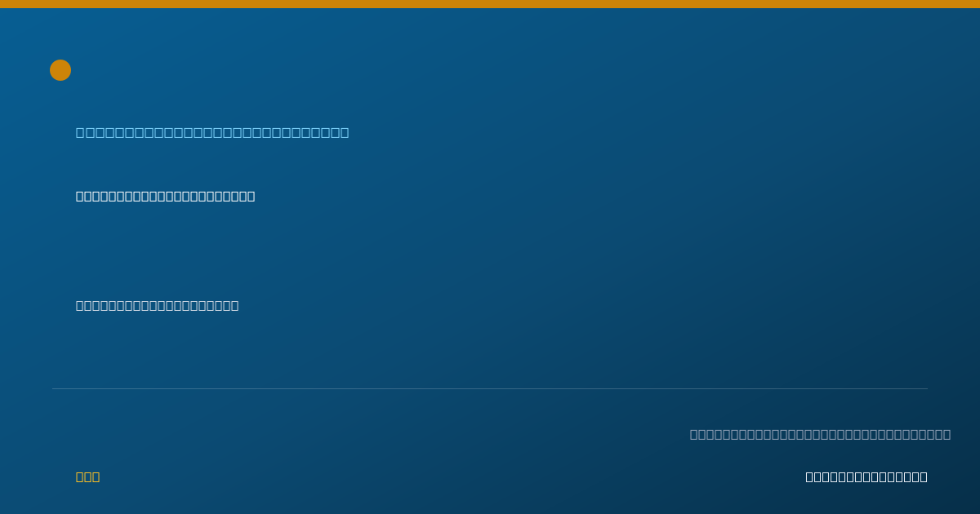Click the orange circle icon at top left
980x514 pixels.
(60, 70)
